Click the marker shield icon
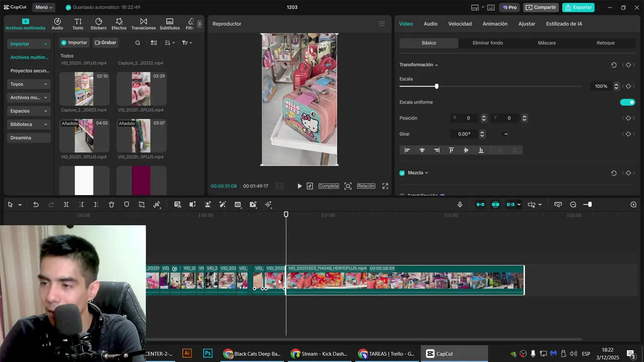The width and height of the screenshot is (644, 362). click(x=126, y=205)
